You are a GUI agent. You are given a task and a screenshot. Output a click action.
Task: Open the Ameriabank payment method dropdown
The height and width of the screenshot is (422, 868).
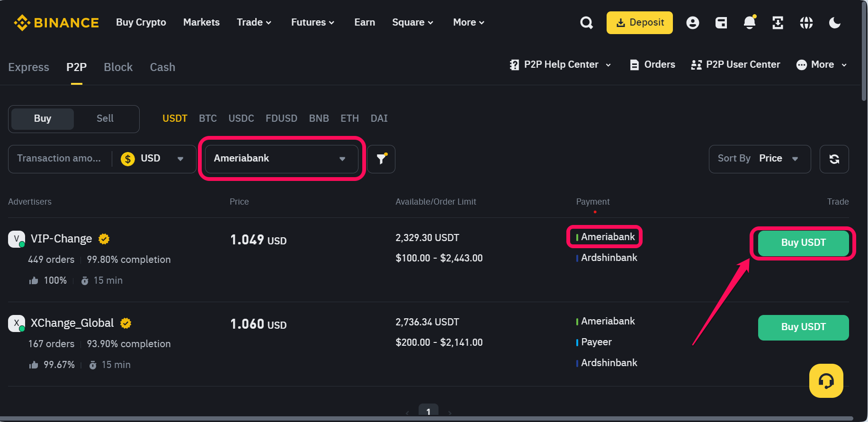pyautogui.click(x=281, y=159)
